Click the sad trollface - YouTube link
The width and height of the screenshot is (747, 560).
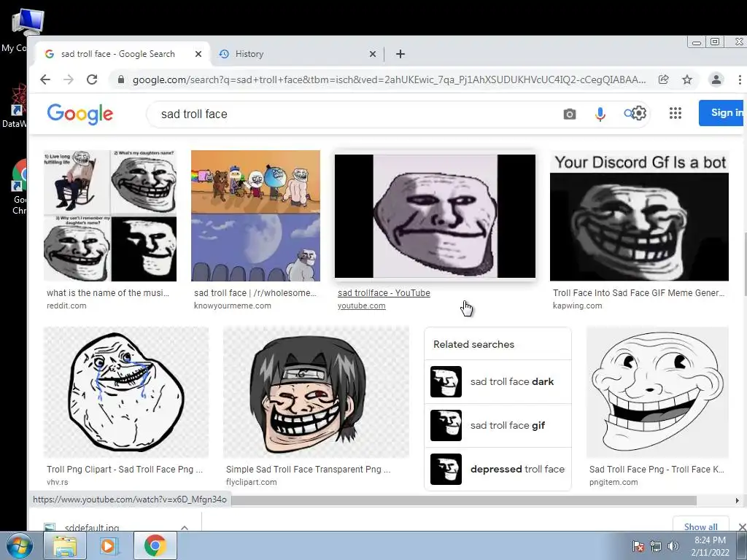click(384, 293)
